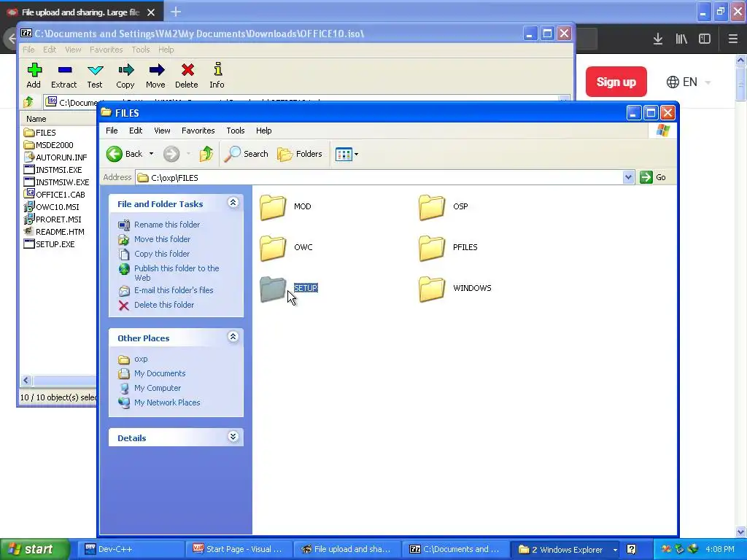
Task: Expand the Details panel
Action: coord(233,437)
